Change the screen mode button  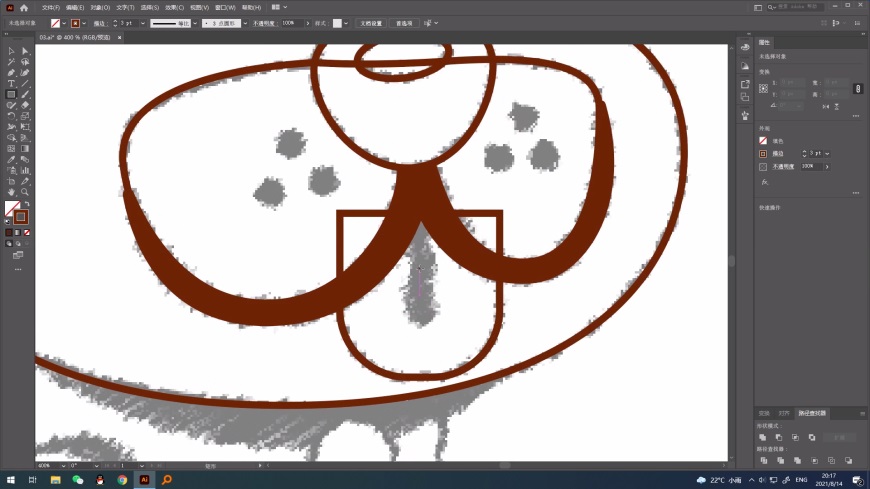(x=18, y=255)
